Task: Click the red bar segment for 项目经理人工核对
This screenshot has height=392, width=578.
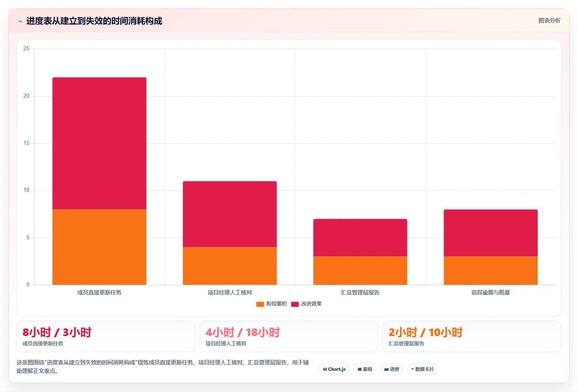Action: (x=230, y=214)
